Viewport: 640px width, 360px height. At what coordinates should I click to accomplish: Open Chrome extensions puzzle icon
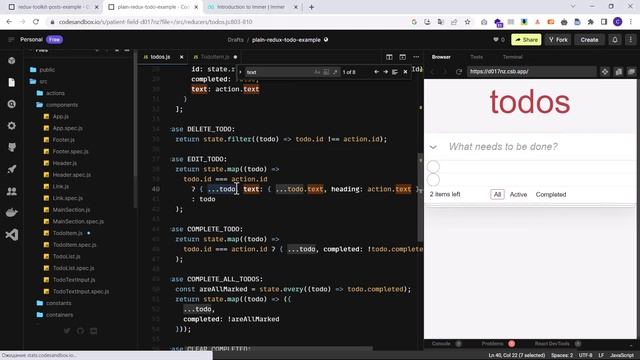point(590,22)
